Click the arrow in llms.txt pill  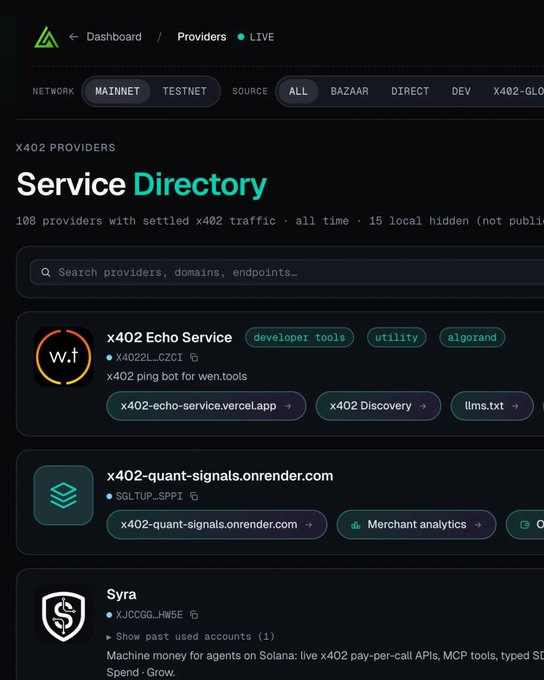point(515,406)
